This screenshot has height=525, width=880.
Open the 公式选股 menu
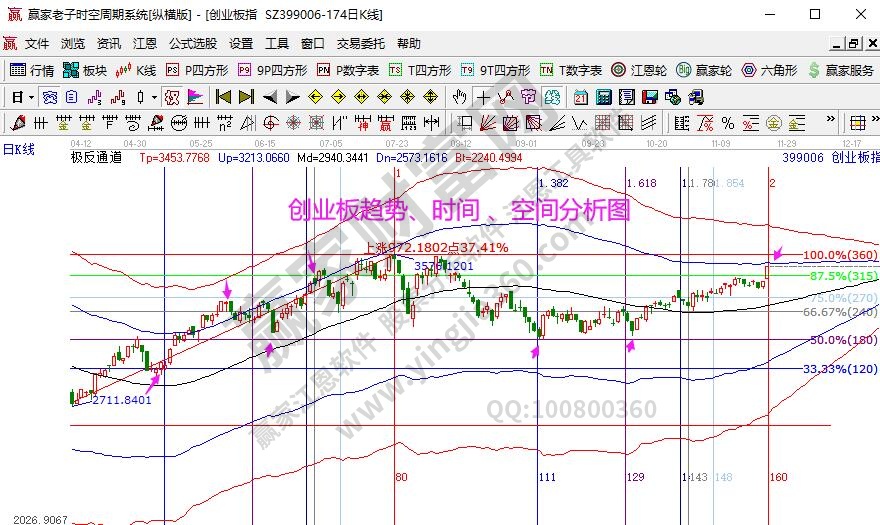pos(192,44)
